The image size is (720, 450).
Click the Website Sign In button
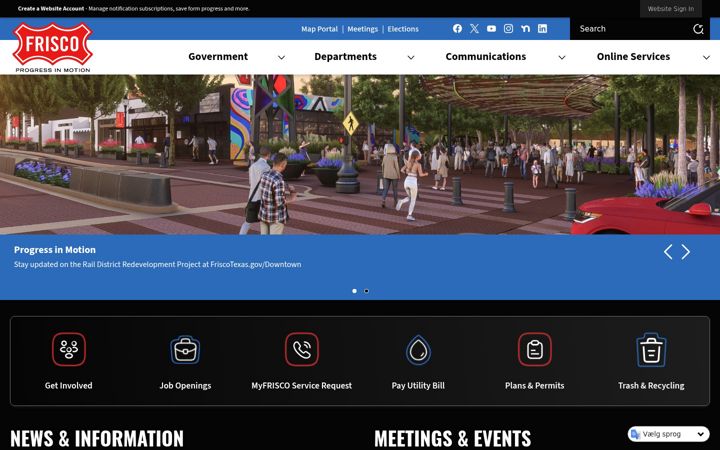[671, 9]
